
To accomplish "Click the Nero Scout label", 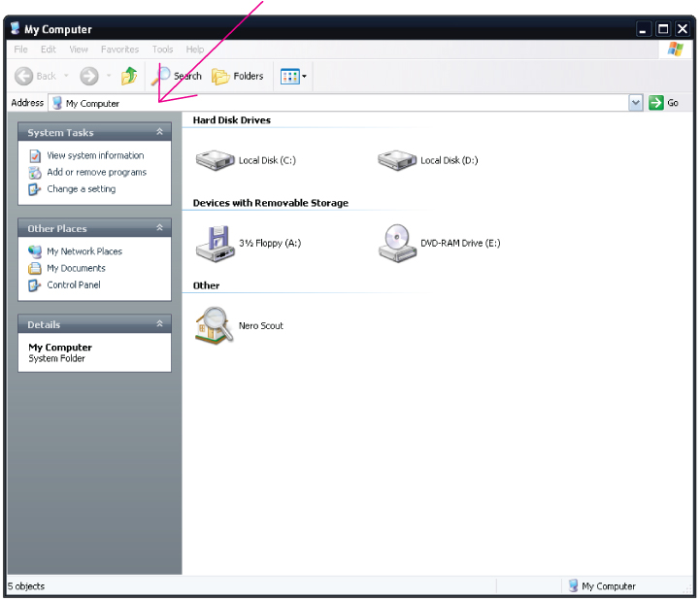I will coord(261,326).
